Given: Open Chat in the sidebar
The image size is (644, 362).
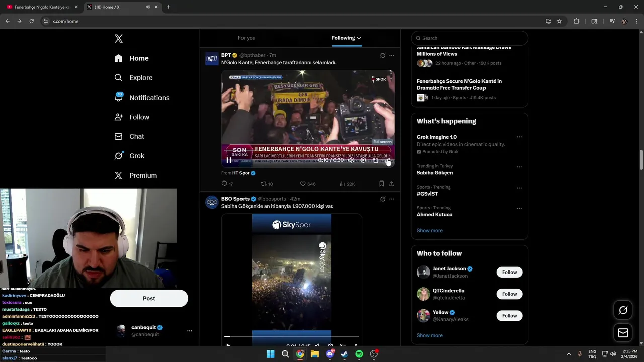Looking at the screenshot, I should pos(130,136).
